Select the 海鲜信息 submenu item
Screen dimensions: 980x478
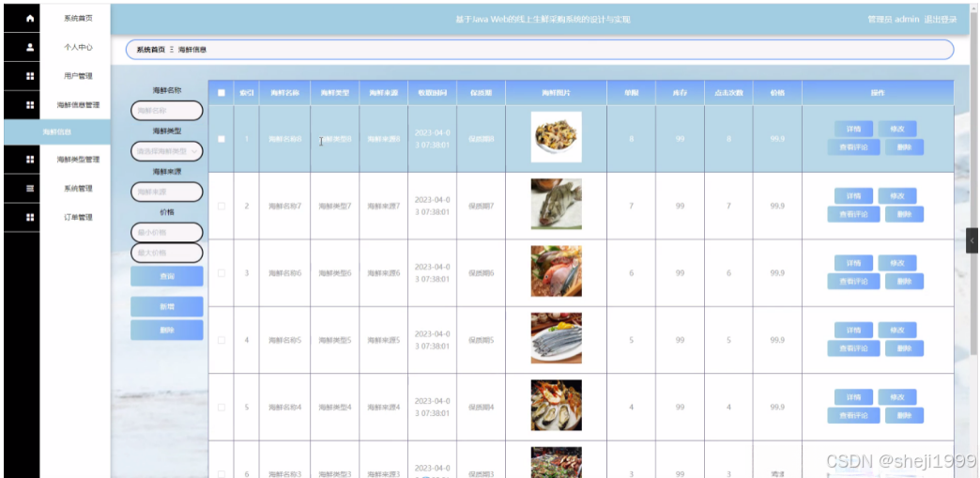[57, 131]
